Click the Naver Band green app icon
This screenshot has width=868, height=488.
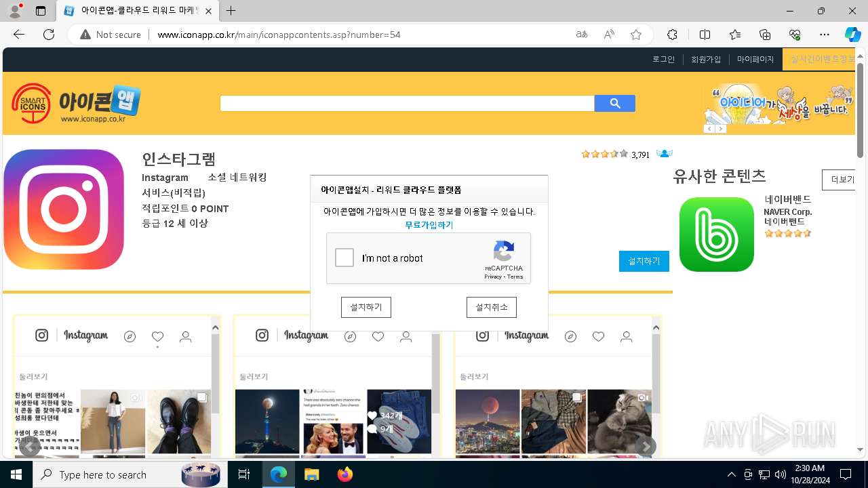click(717, 235)
